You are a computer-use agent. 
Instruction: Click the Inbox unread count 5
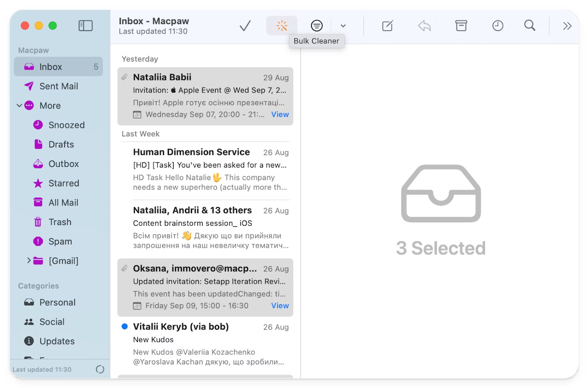(x=96, y=67)
